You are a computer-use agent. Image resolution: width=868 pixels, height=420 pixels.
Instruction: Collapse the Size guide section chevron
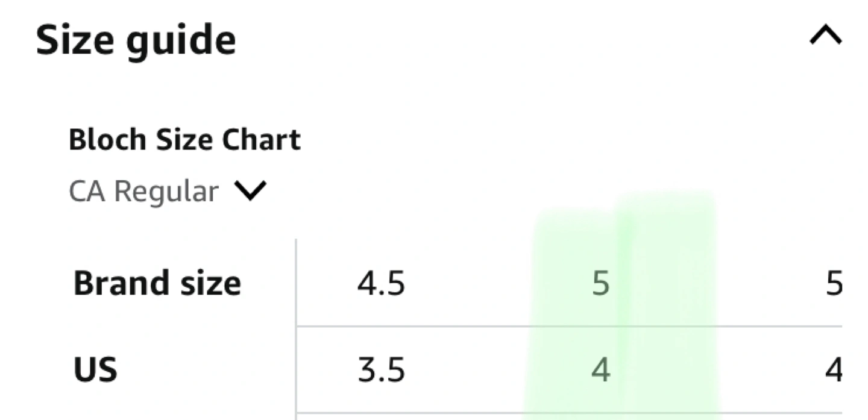pos(825,37)
